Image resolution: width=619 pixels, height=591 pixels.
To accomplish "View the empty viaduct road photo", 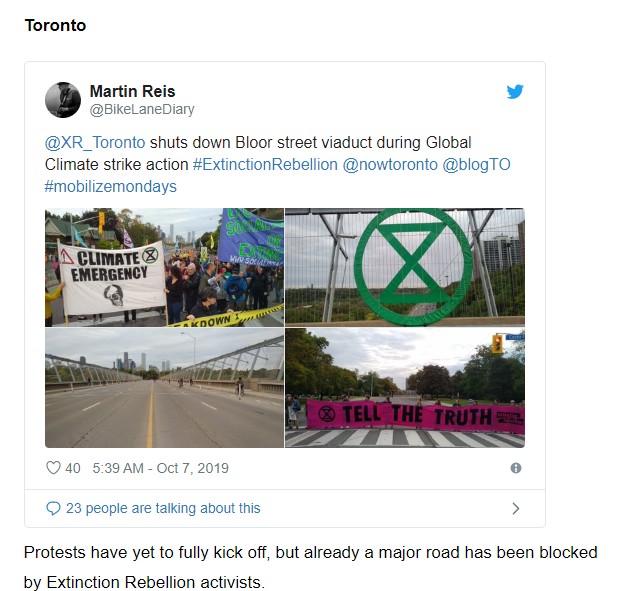I will pyautogui.click(x=164, y=389).
